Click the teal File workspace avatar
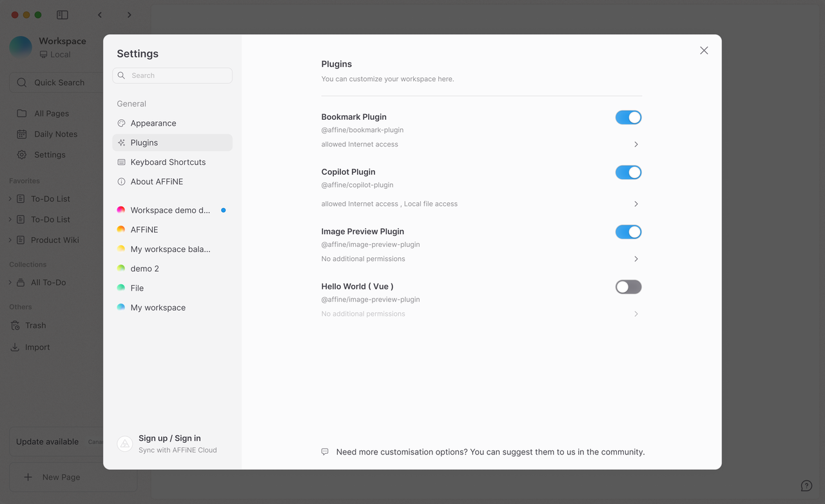Screen dimensions: 825x504 coord(121,288)
